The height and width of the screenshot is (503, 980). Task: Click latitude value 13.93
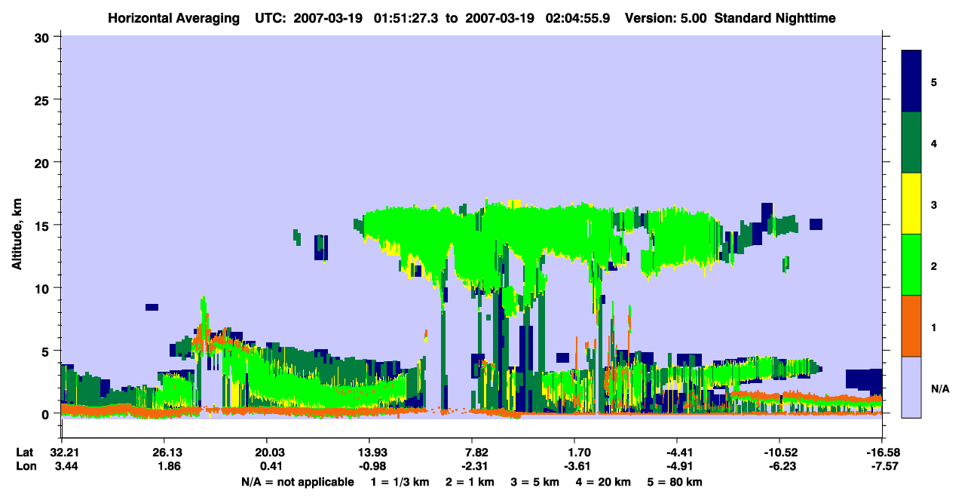(370, 452)
